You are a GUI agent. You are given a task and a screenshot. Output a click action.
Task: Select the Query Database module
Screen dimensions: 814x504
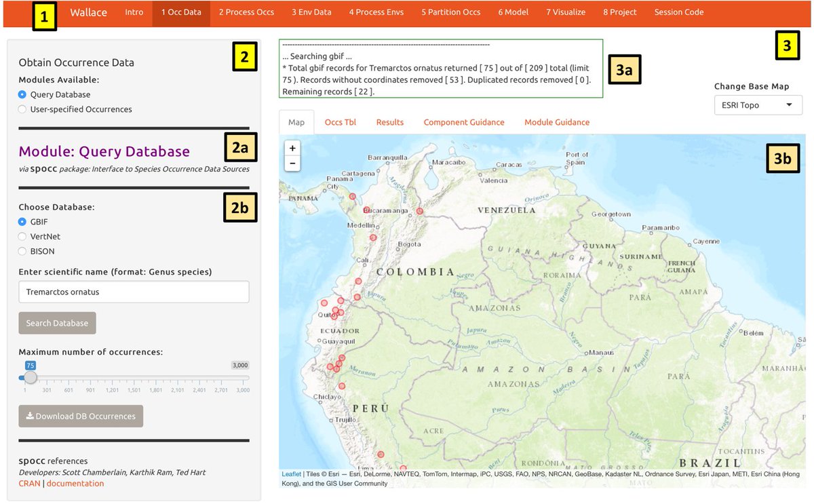point(21,95)
